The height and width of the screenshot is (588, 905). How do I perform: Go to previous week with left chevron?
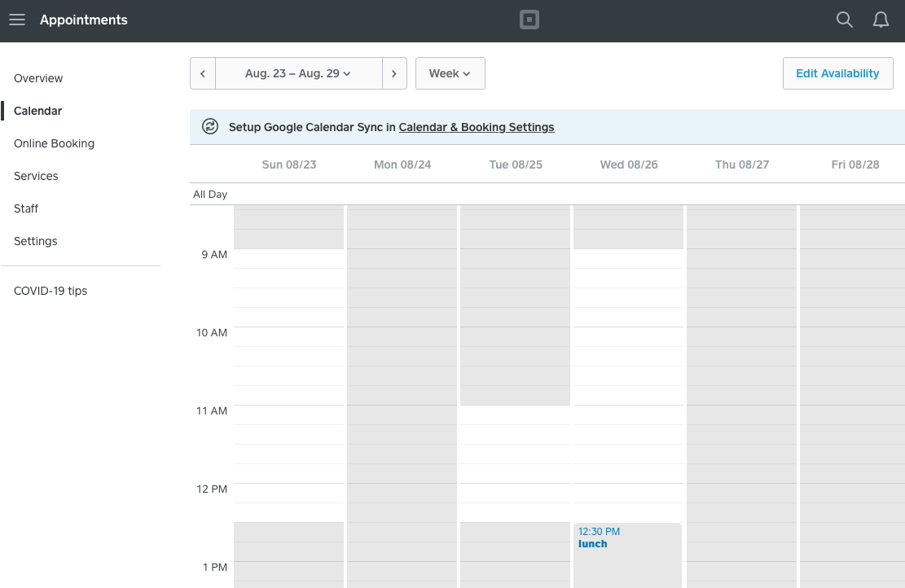click(202, 73)
